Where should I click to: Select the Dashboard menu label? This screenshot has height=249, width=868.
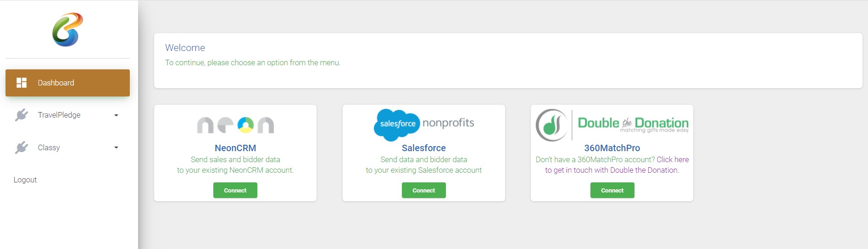(x=56, y=83)
